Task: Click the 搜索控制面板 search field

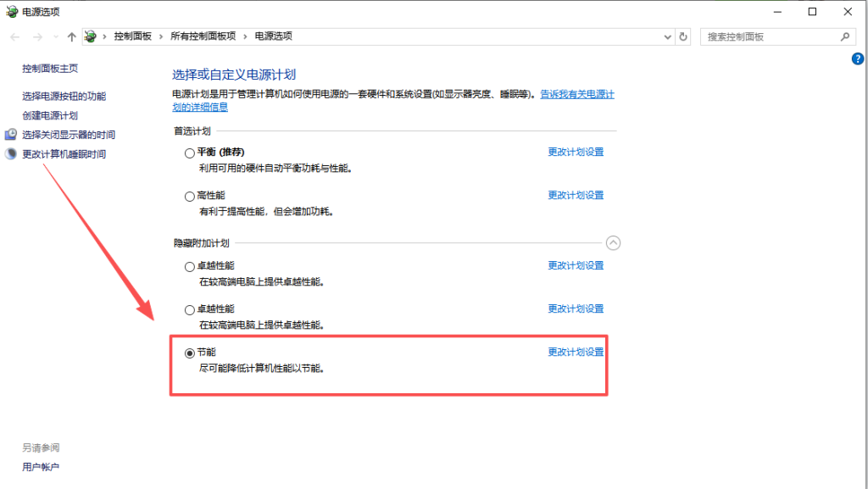Action: (767, 36)
